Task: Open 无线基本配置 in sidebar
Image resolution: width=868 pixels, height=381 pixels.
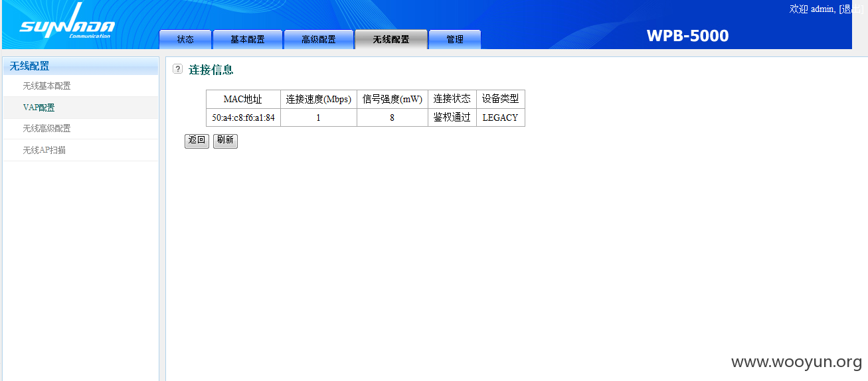Action: (x=46, y=86)
